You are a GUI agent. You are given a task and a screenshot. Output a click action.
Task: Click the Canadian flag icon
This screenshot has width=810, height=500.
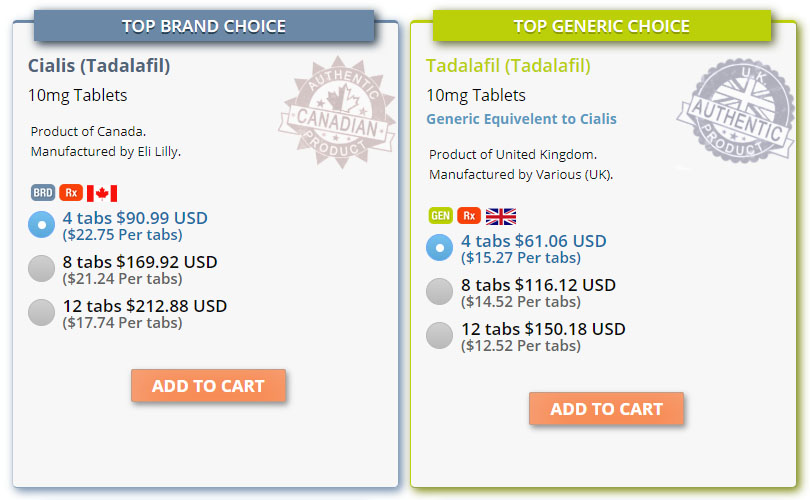click(102, 194)
